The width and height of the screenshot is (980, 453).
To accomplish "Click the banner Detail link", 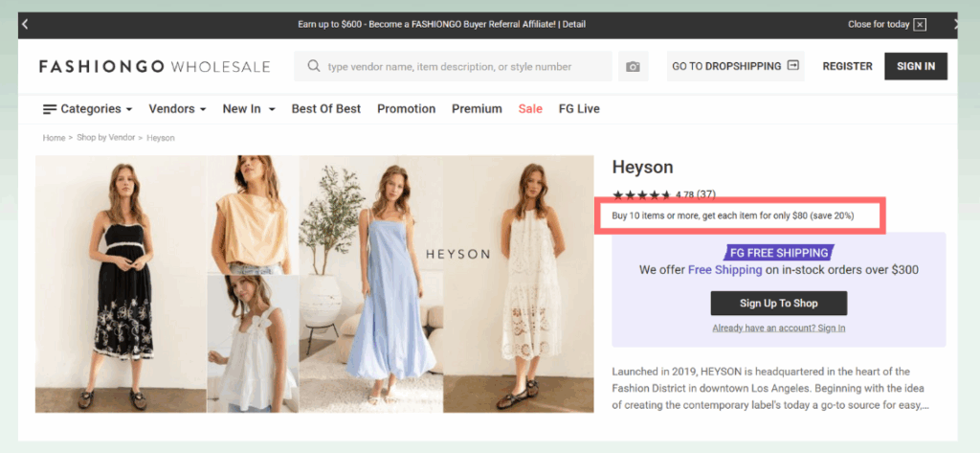I will 574,24.
